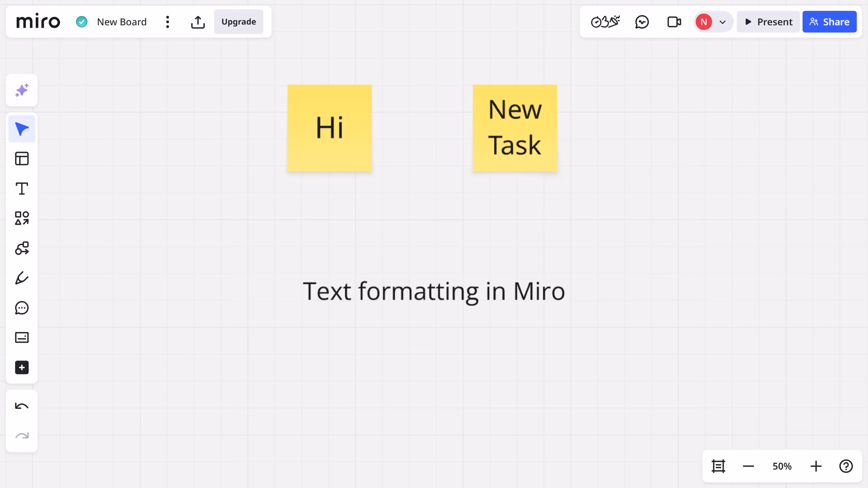Export the board with upload icon
The width and height of the screenshot is (868, 488).
pos(198,22)
